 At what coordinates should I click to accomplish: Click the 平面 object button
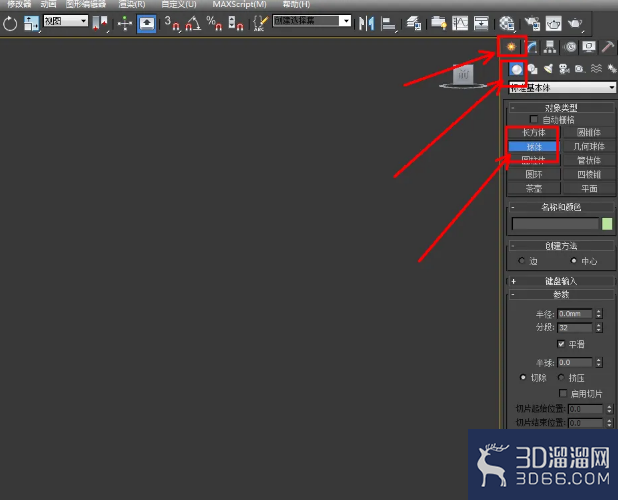pyautogui.click(x=588, y=188)
